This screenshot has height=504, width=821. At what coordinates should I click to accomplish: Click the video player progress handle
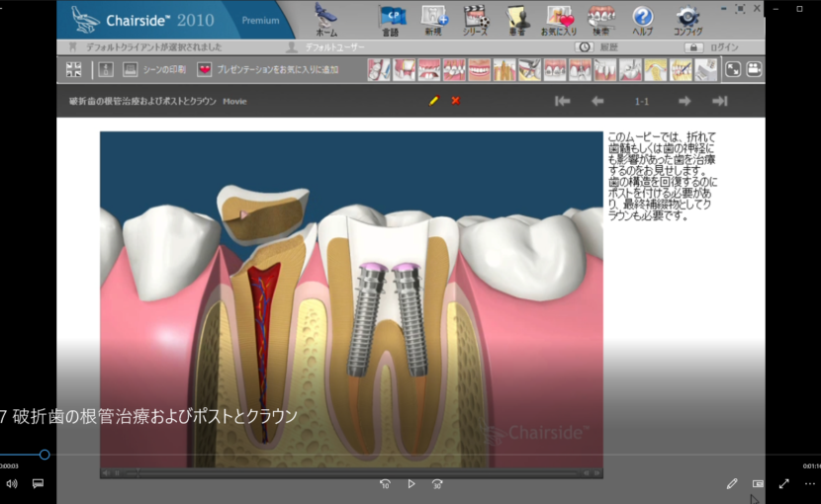[x=45, y=455]
